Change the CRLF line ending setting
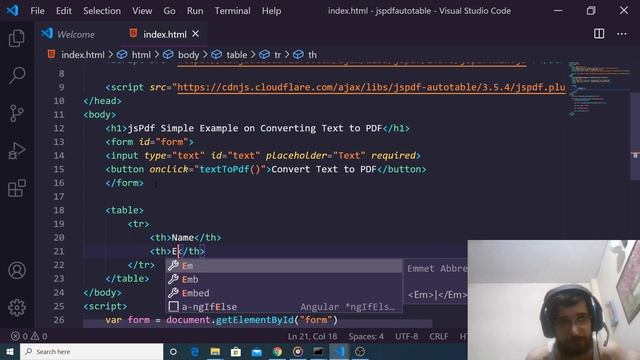This screenshot has height=360, width=640. [x=438, y=336]
